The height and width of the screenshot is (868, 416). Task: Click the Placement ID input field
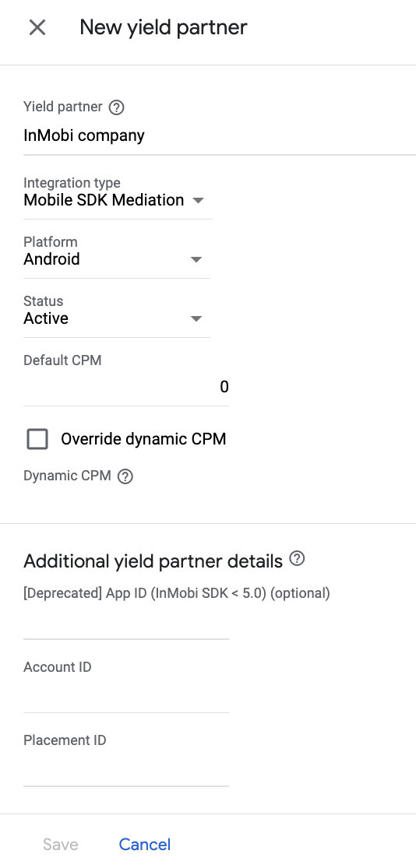tap(125, 771)
